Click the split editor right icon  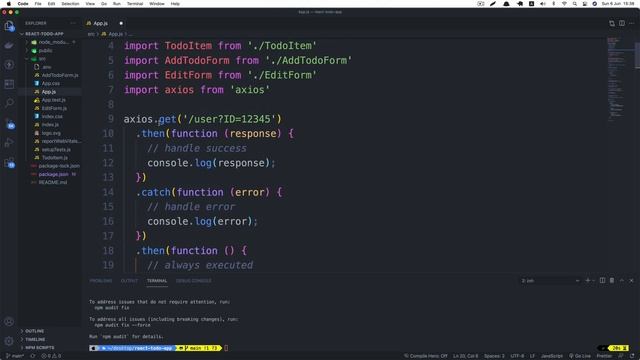click(622, 23)
